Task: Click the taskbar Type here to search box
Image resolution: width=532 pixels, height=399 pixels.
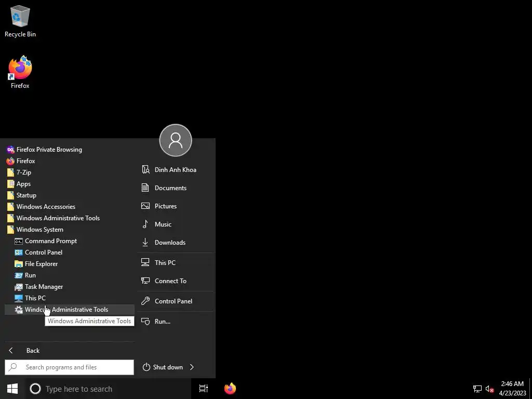Action: [108, 389]
